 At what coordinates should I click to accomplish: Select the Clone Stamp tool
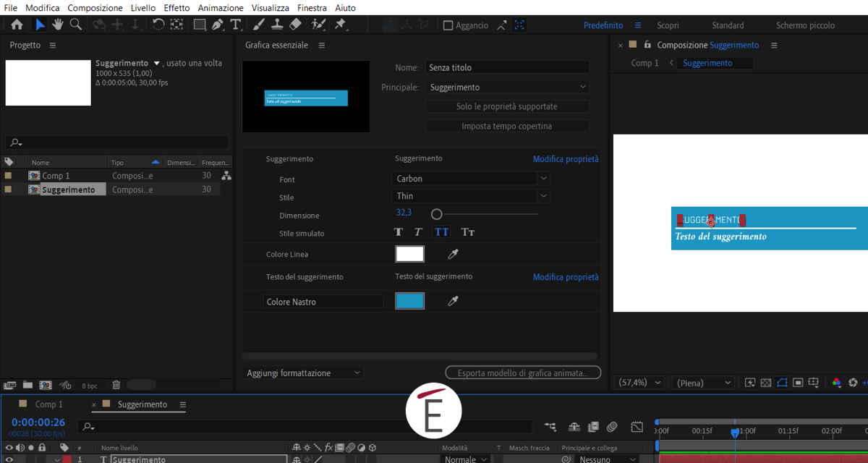pos(276,25)
